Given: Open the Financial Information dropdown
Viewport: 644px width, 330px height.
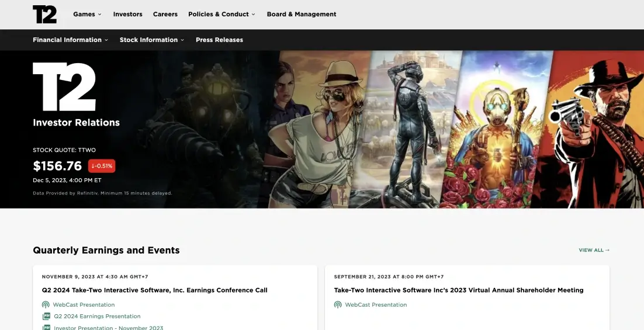Looking at the screenshot, I should [x=70, y=40].
